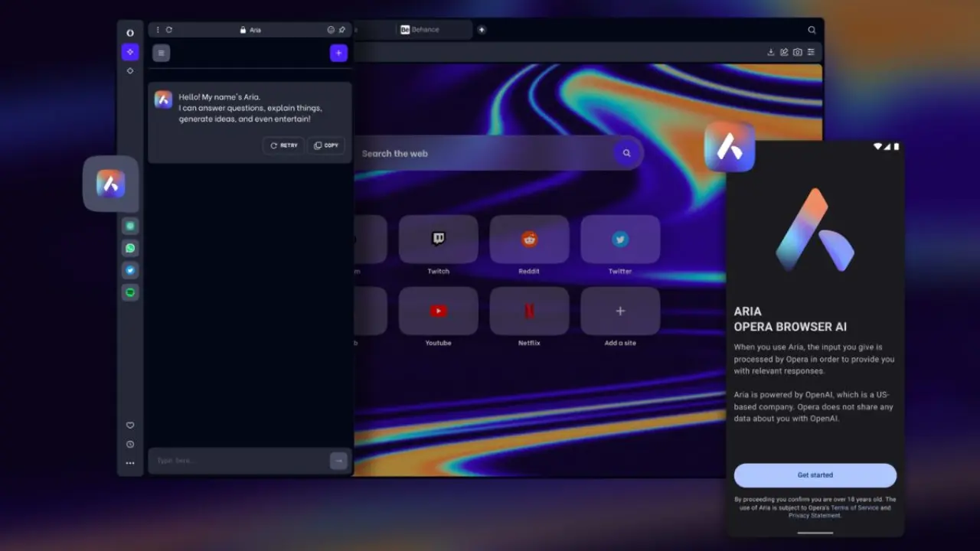Open Easy Setup sliders menu
The image size is (980, 551).
(811, 52)
